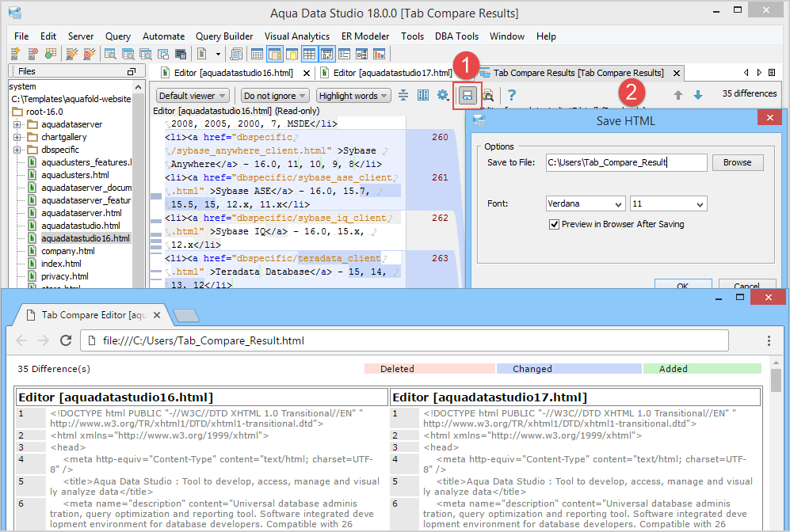
Task: Click the collapse unchanged lines icon
Action: click(x=403, y=95)
